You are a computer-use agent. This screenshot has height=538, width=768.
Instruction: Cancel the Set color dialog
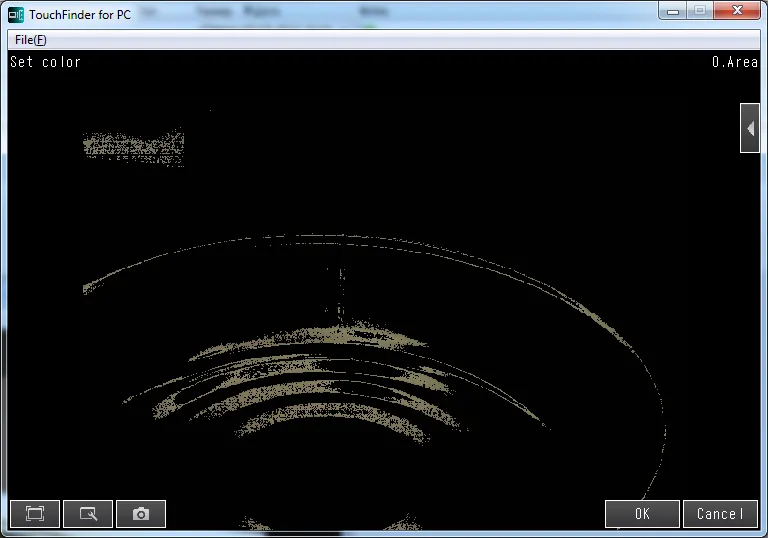click(x=720, y=514)
